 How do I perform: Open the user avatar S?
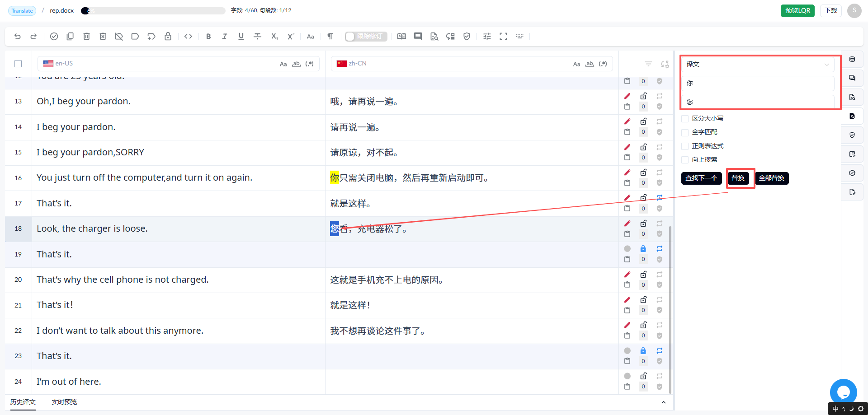coord(854,11)
